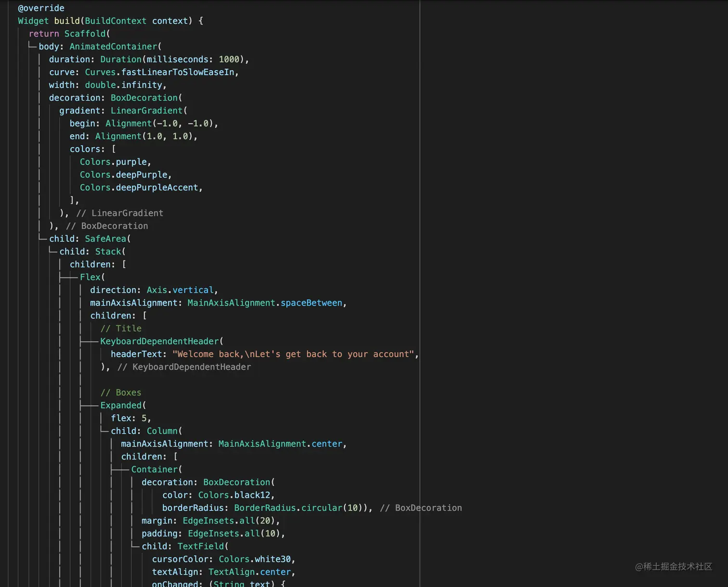This screenshot has width=728, height=587.
Task: Click the Expanded widget line
Action: 123,406
